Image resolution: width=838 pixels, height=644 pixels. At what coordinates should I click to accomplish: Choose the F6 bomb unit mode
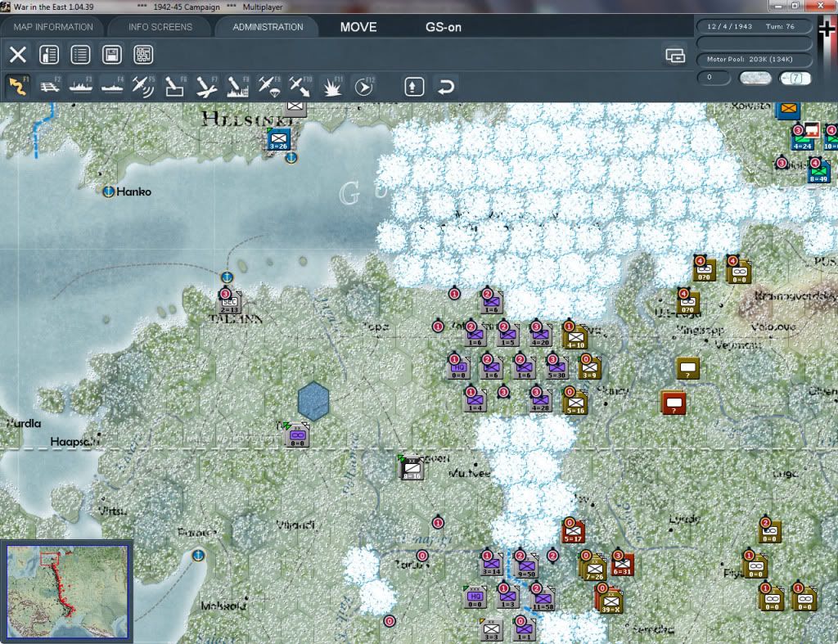point(175,86)
